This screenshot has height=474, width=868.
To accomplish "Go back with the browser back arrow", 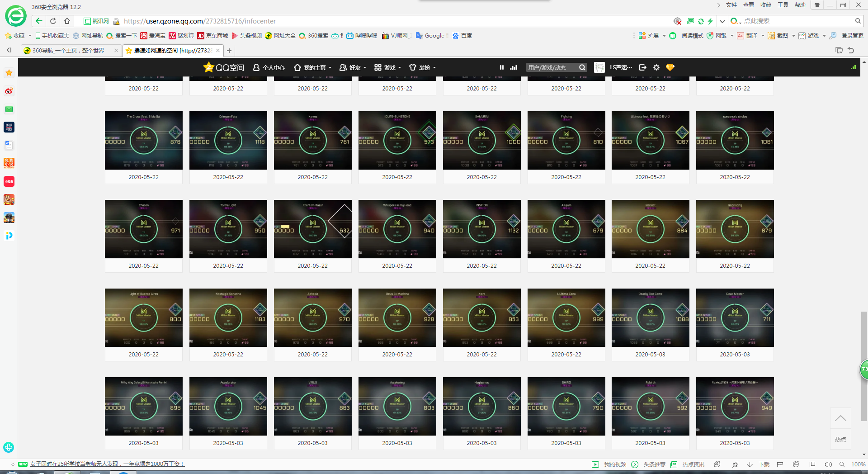I will [x=39, y=21].
